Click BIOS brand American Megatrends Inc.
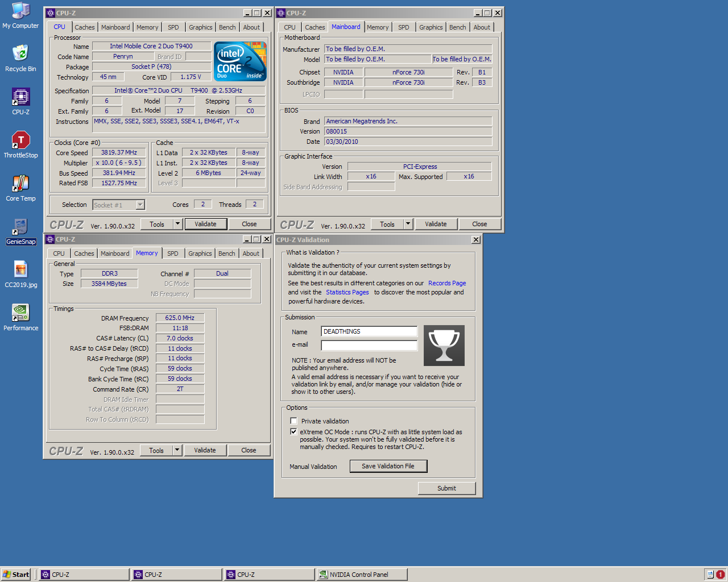Viewport: 728px width, 582px height. (408, 121)
